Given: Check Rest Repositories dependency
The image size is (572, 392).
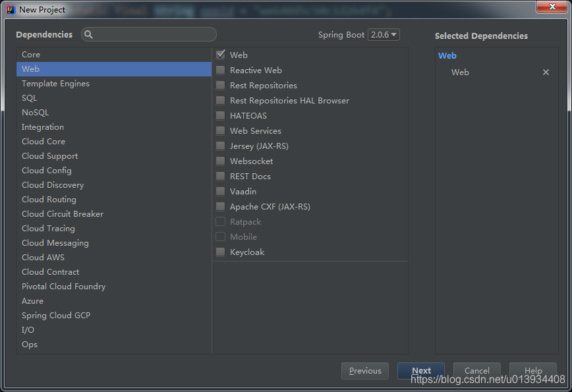Looking at the screenshot, I should [220, 86].
